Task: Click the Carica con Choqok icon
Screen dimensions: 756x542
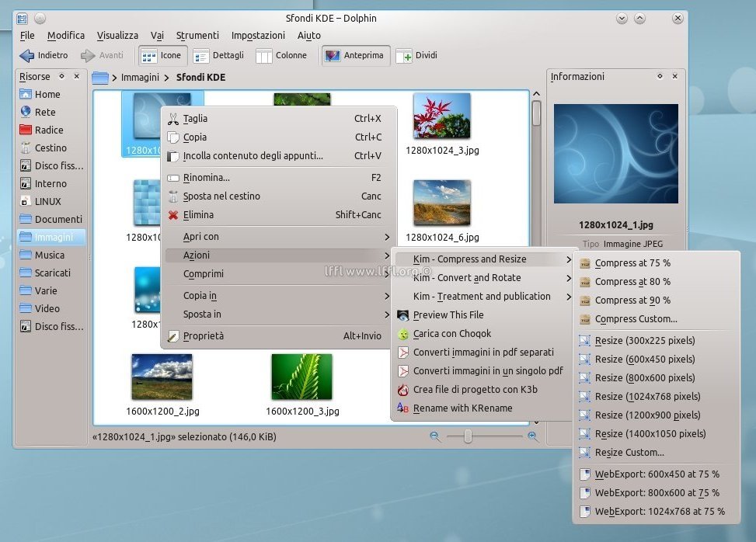Action: coord(402,334)
